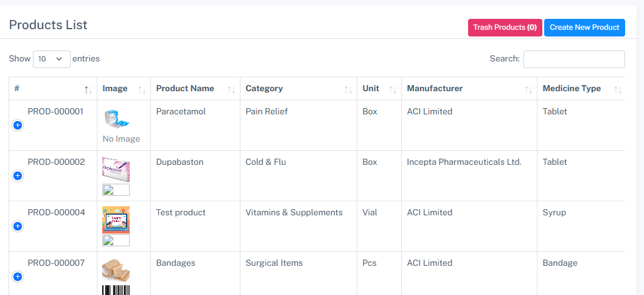Screen dimensions: 644x295
Task: Open Test product image thumbnail
Action: pyautogui.click(x=116, y=220)
